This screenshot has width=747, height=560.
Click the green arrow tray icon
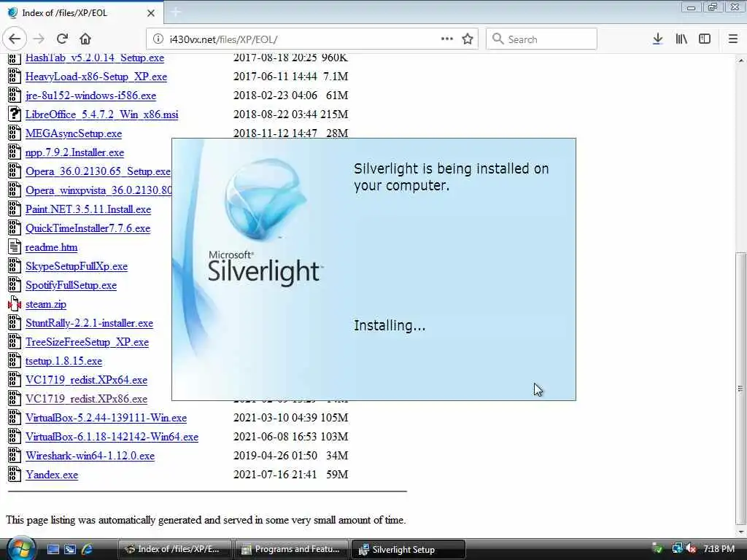click(x=658, y=548)
